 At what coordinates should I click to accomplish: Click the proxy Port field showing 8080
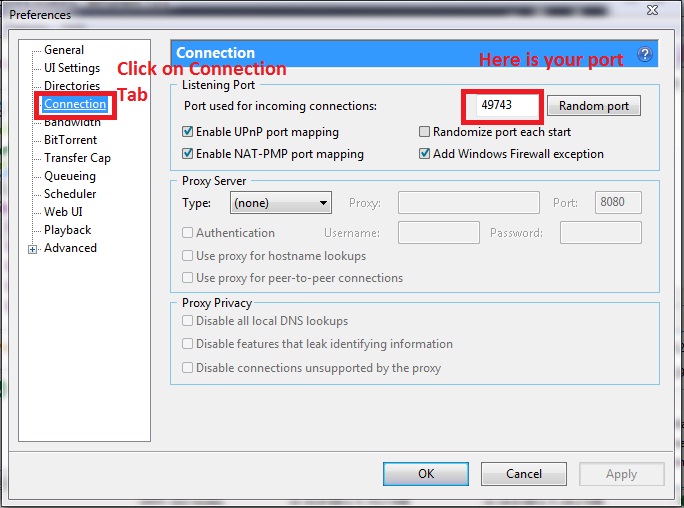(x=618, y=202)
